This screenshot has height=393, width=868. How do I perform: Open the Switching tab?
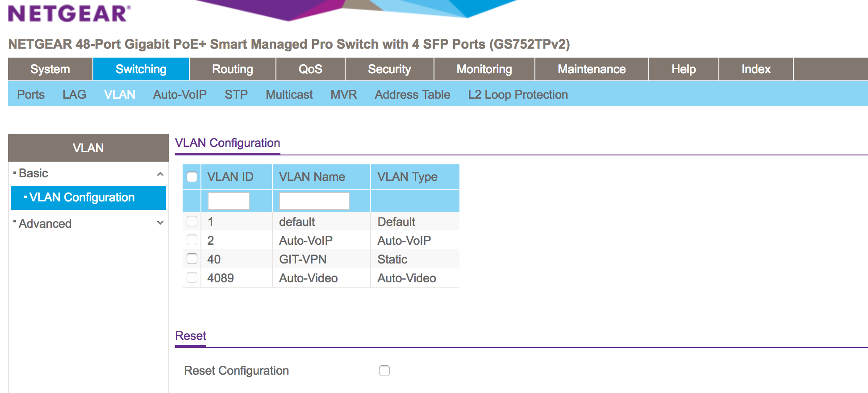(141, 69)
